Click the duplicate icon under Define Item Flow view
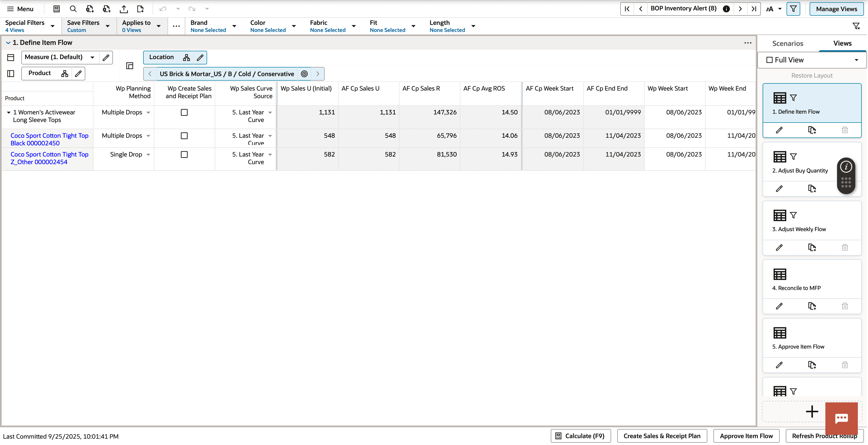This screenshot has width=868, height=445. tap(812, 130)
